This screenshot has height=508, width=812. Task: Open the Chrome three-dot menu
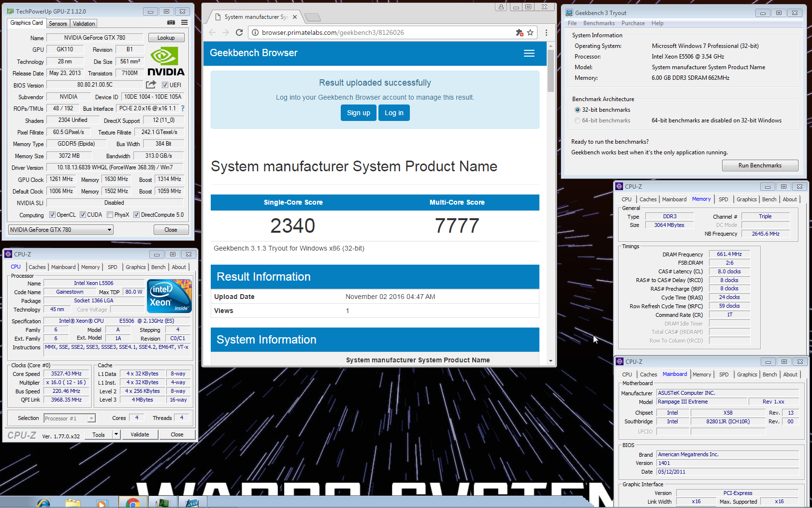click(x=546, y=32)
